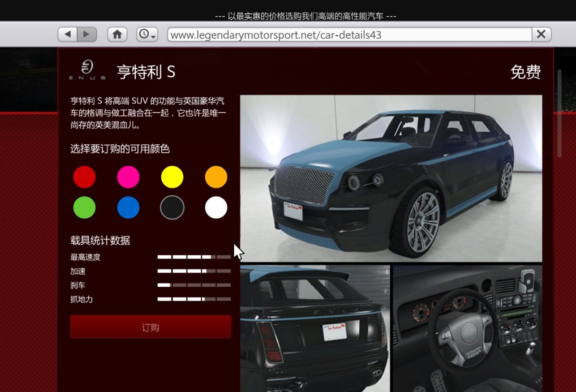Click the 选择要订购的可用颜色 heading
Screen dimensions: 576x392
[120, 149]
